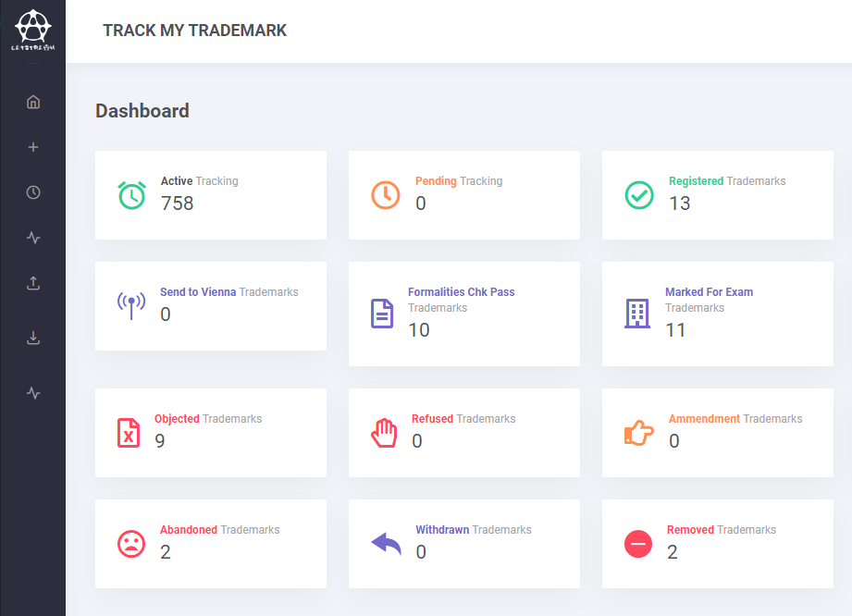
Task: Click the TRACK MY TRADEMARK header title
Action: tap(194, 31)
